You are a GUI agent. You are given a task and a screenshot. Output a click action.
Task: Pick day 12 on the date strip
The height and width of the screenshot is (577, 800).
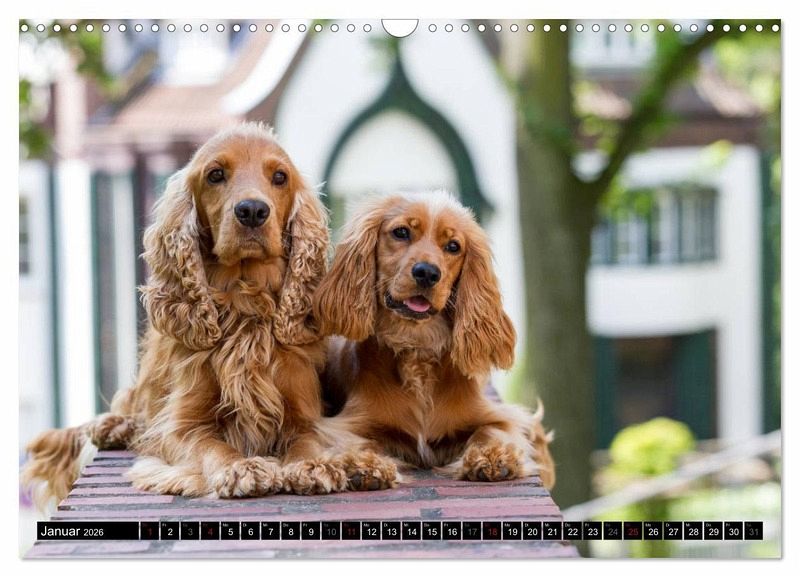click(371, 531)
